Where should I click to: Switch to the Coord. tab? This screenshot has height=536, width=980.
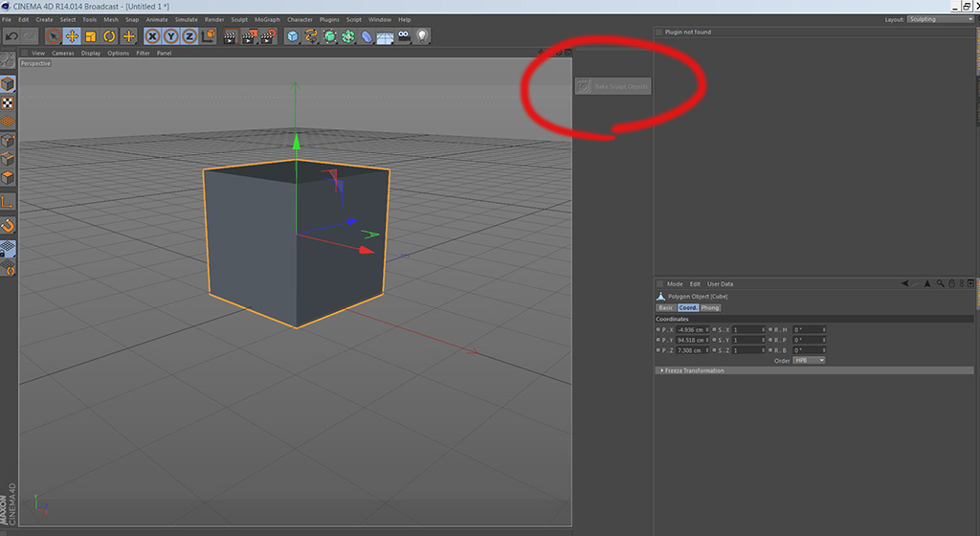click(x=688, y=307)
